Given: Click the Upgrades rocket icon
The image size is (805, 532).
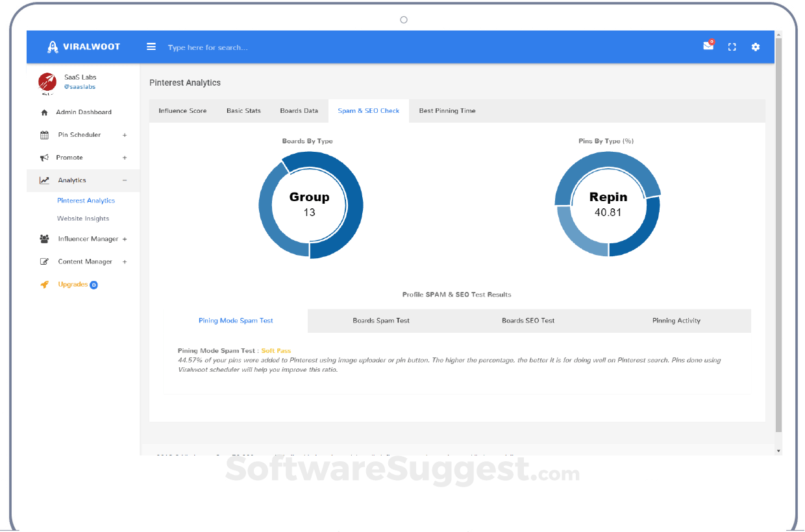Looking at the screenshot, I should 44,284.
